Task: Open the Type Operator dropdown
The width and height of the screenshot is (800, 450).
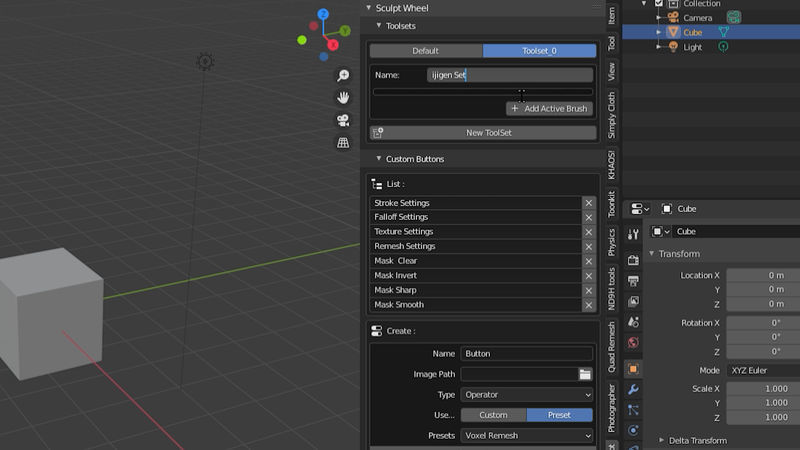Action: (527, 394)
